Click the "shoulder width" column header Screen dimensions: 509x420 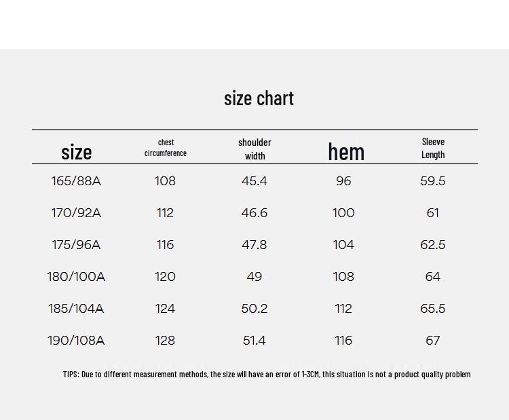(x=254, y=149)
